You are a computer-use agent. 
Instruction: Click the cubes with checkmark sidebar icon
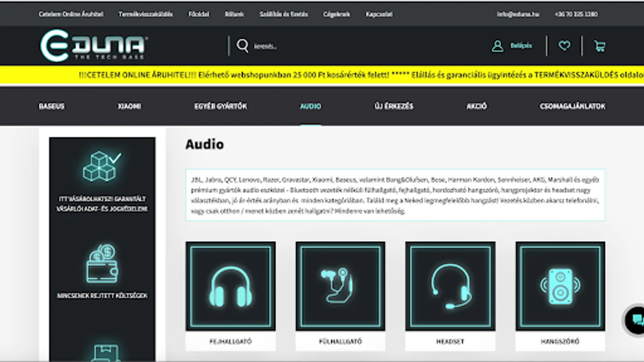(102, 167)
